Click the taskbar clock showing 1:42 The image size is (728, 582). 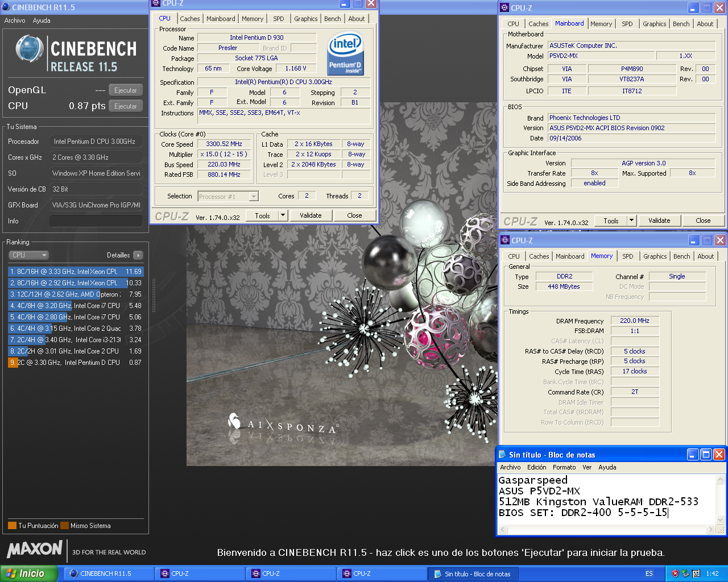point(712,573)
